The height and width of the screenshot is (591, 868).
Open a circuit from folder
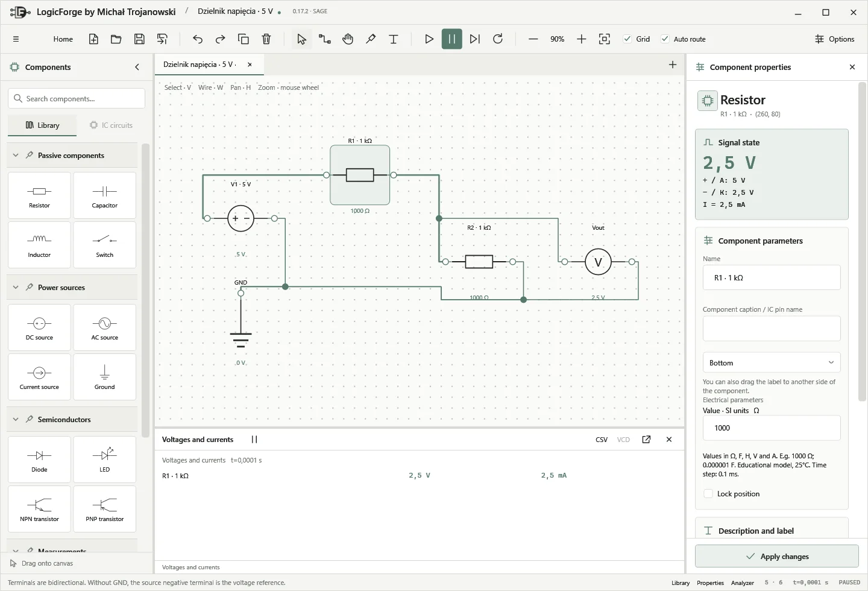(116, 39)
